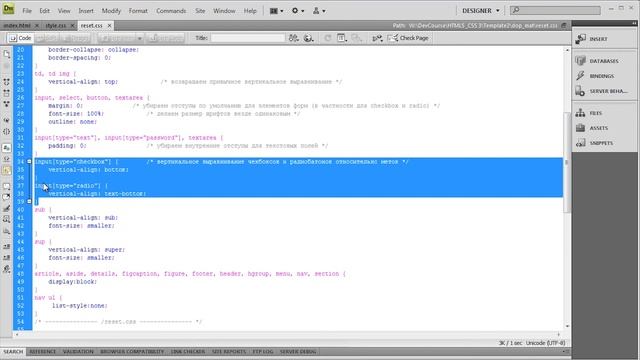Viewport: 640px width, 360px height.
Task: Switch to the style.css document tab
Action: (56, 25)
